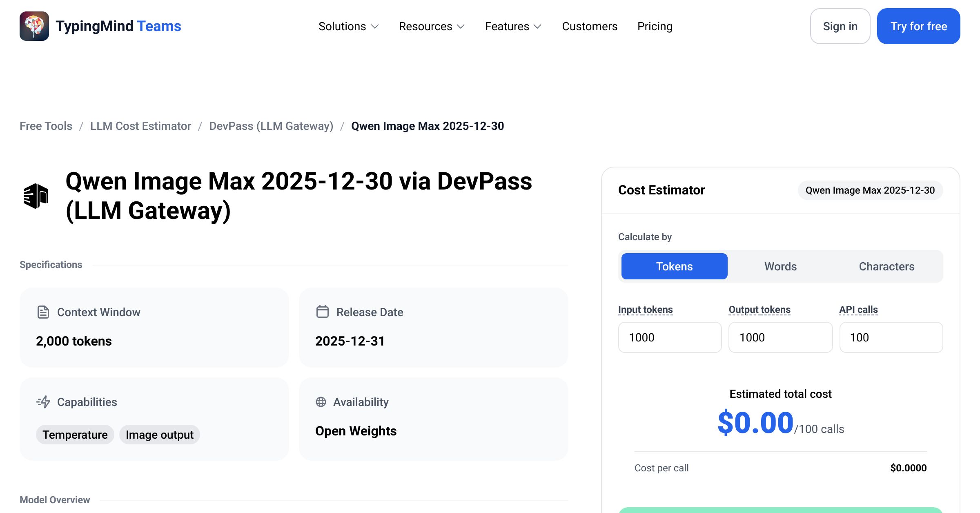Click the Temperature capability tag

coord(75,435)
